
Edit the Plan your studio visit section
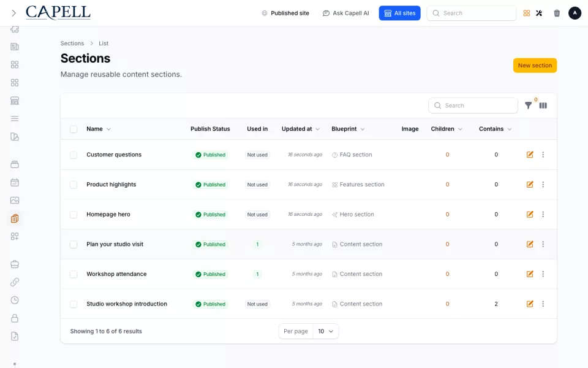tap(529, 244)
